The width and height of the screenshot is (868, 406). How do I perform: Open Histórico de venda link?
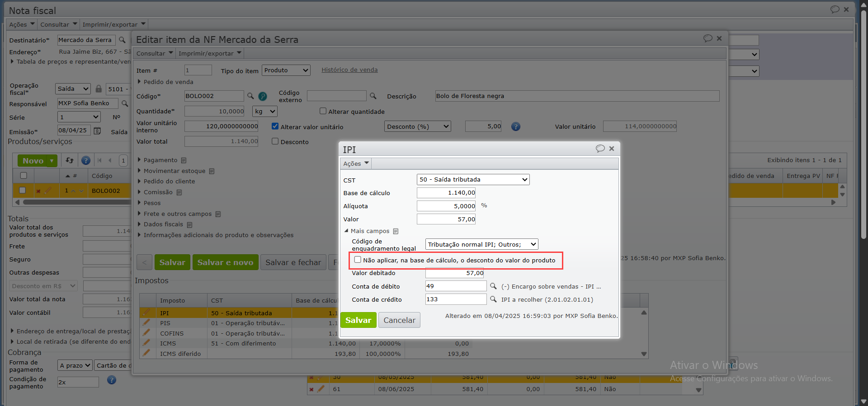pyautogui.click(x=349, y=70)
